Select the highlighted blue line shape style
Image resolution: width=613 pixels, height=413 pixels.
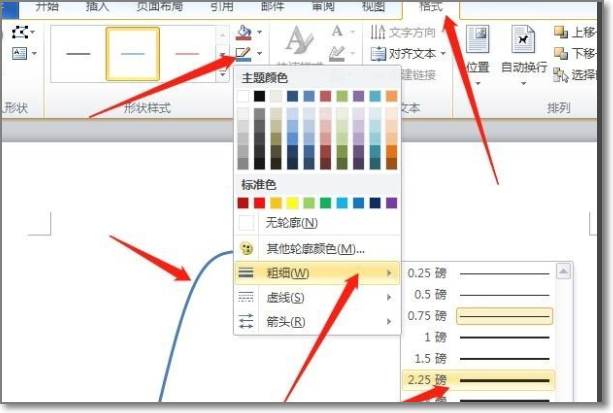(x=133, y=54)
